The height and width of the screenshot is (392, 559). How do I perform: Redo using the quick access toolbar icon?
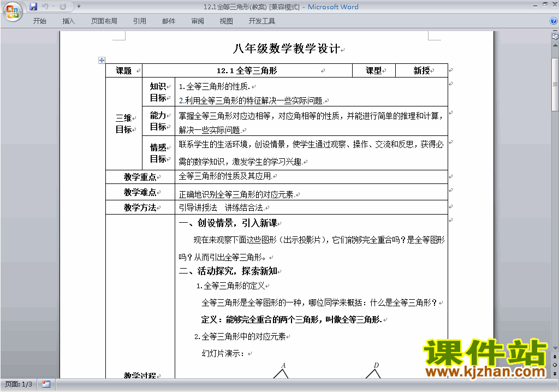(63, 7)
